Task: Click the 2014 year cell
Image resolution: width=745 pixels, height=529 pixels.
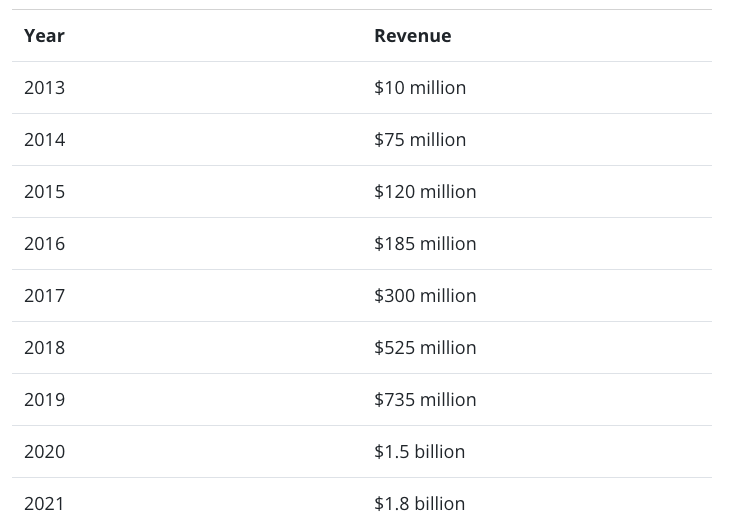Action: 44,140
